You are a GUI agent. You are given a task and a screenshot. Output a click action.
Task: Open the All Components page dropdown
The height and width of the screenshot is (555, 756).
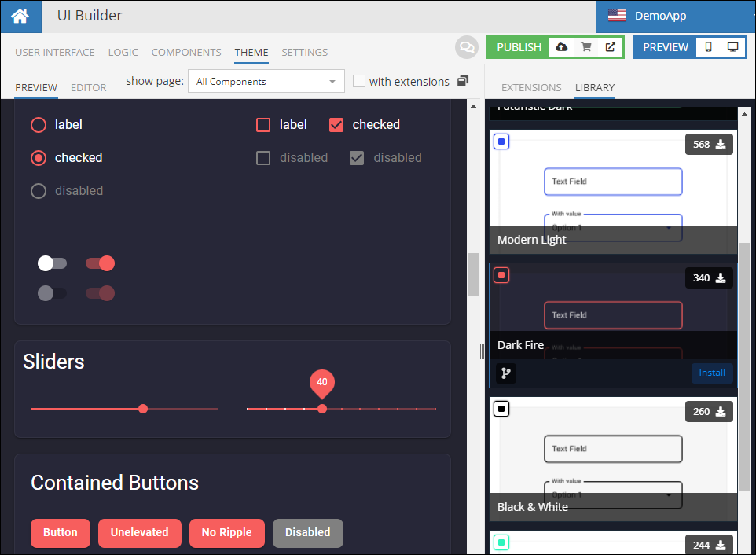(x=266, y=81)
